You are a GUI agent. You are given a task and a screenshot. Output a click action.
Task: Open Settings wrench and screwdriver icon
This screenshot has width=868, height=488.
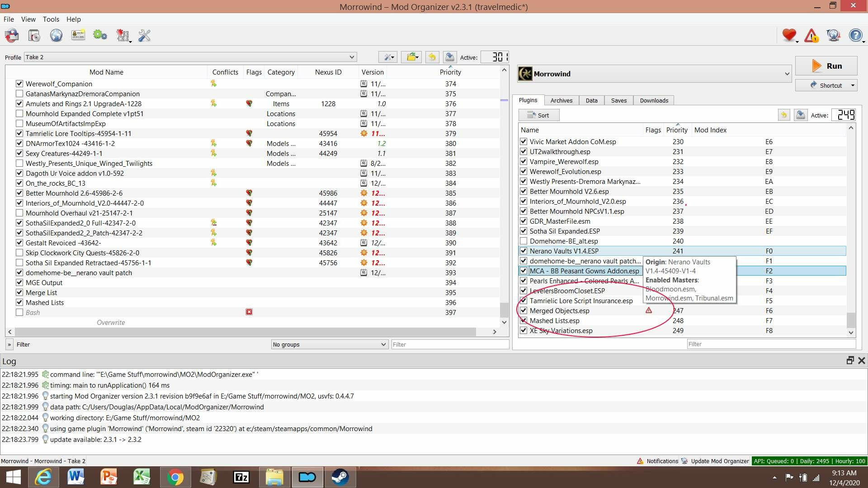(145, 35)
